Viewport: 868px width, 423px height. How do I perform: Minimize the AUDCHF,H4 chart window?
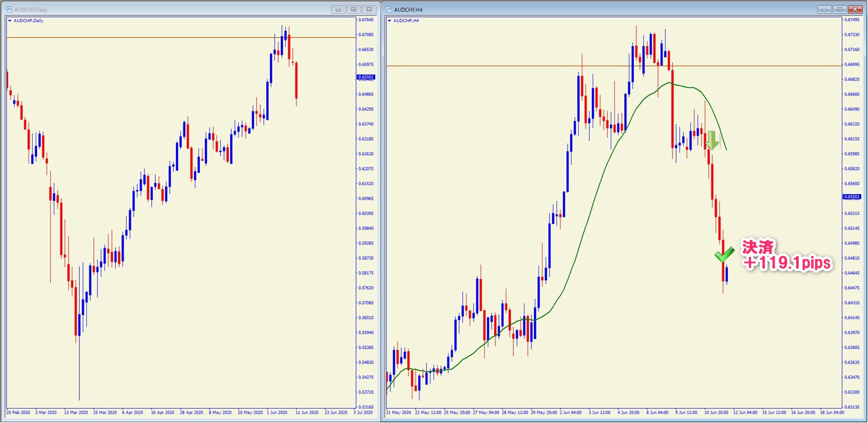[x=824, y=10]
